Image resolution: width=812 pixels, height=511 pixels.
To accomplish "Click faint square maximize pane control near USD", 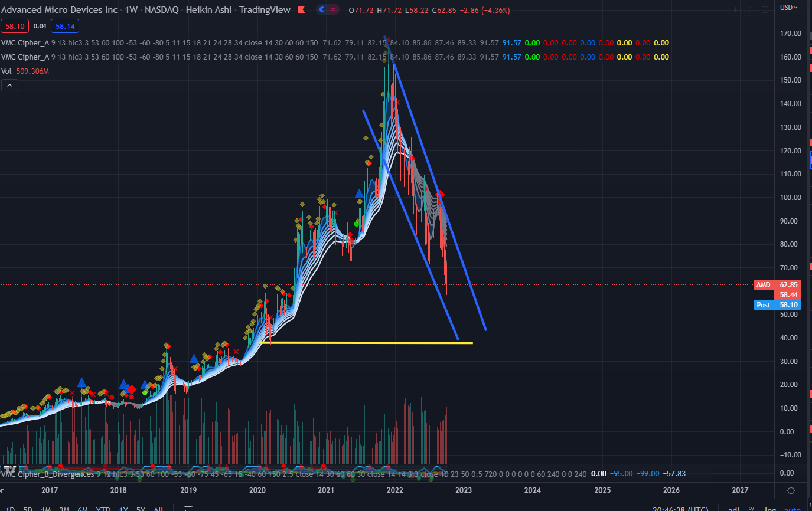I will (x=765, y=10).
